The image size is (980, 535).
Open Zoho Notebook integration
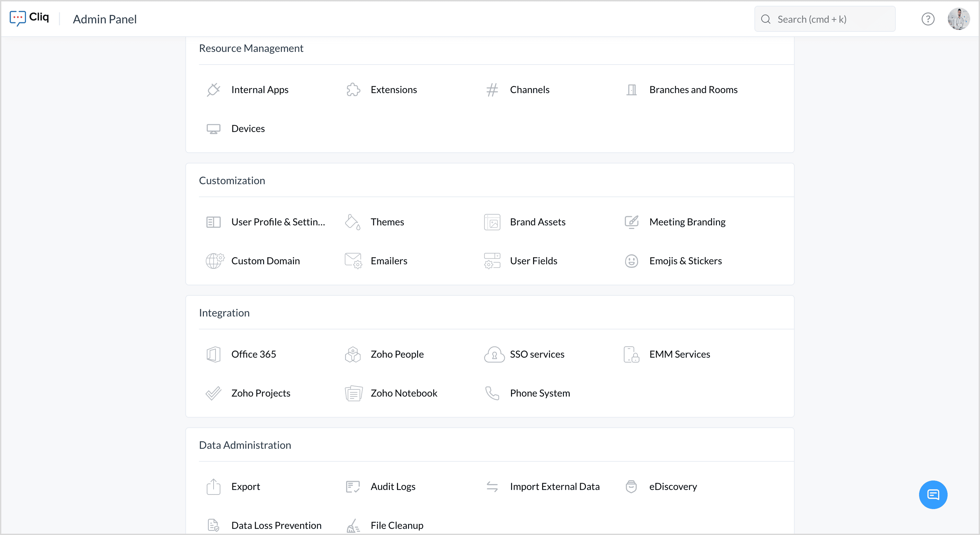click(404, 393)
